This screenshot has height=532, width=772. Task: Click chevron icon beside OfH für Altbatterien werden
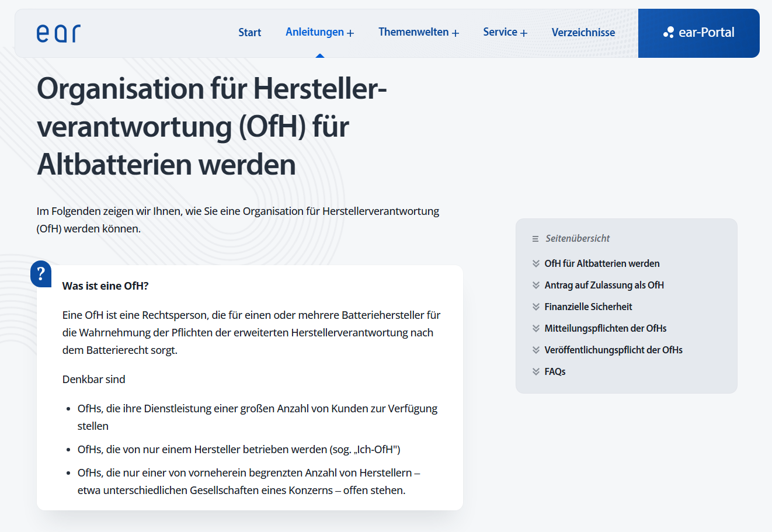pos(536,263)
